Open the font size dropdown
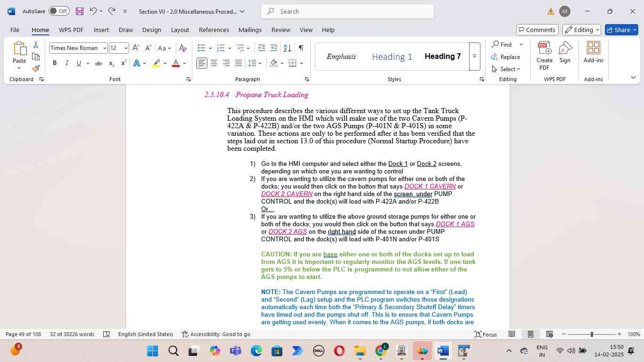 (x=126, y=48)
